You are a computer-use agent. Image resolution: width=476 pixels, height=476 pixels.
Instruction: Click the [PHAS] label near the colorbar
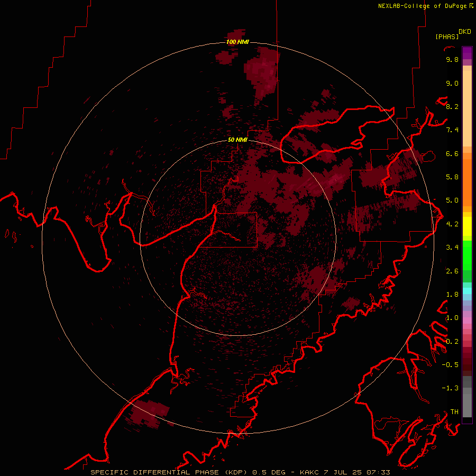[447, 36]
